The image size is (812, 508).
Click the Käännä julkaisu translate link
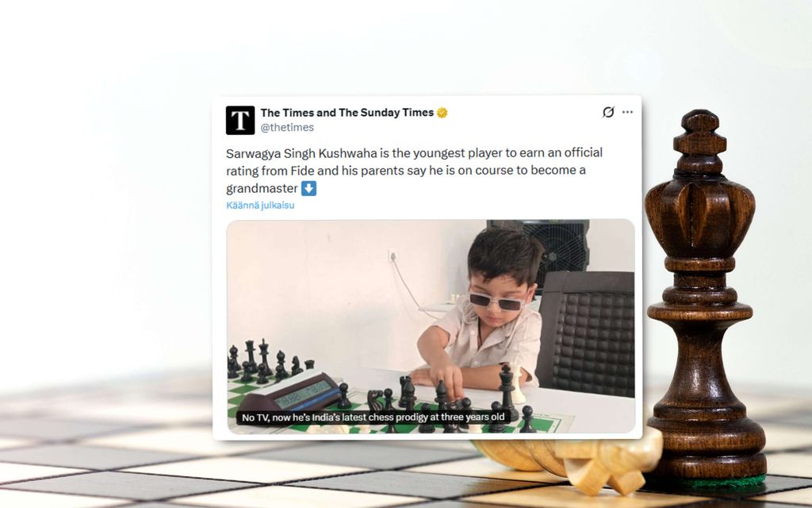(260, 206)
